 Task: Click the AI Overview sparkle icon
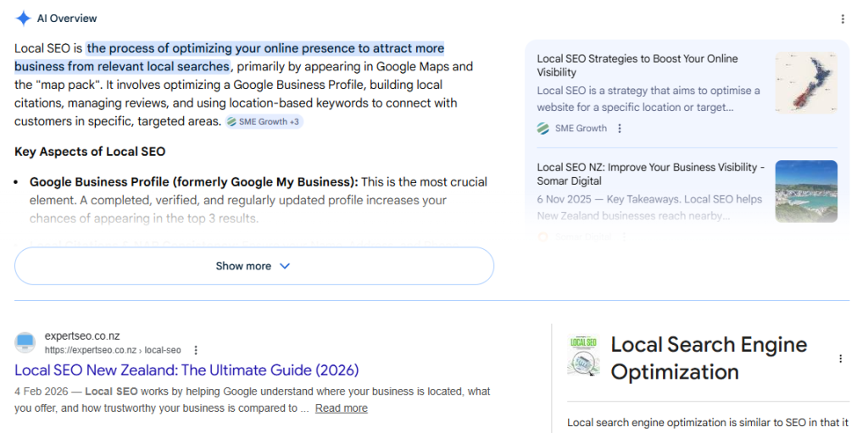23,19
